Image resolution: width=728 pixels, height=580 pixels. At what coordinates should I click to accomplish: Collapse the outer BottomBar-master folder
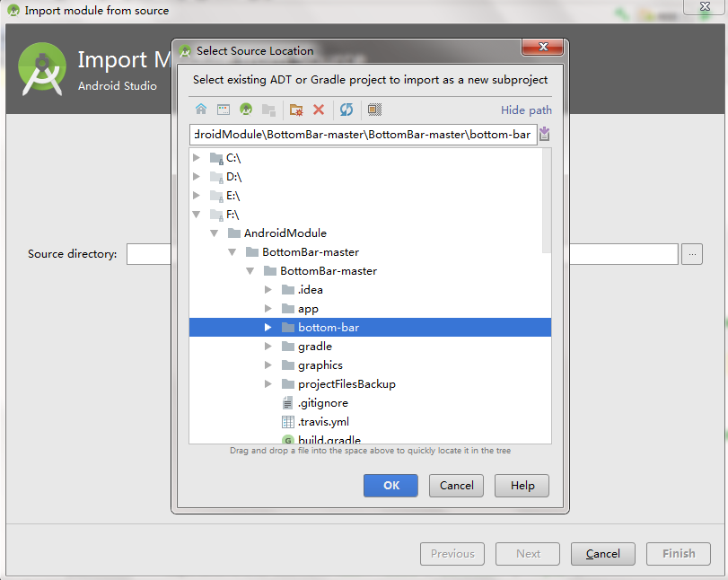coord(232,252)
